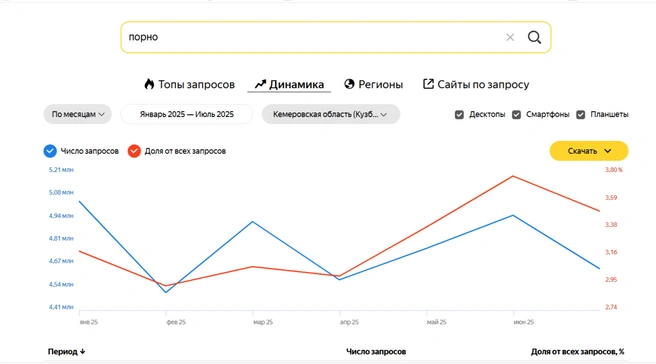Expand the 'По месяцам' dropdown

(x=77, y=114)
